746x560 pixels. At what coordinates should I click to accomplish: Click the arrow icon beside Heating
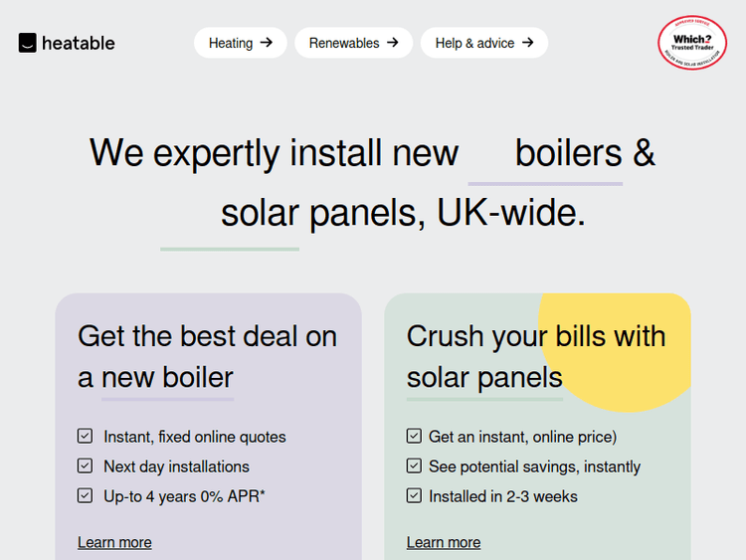point(266,43)
